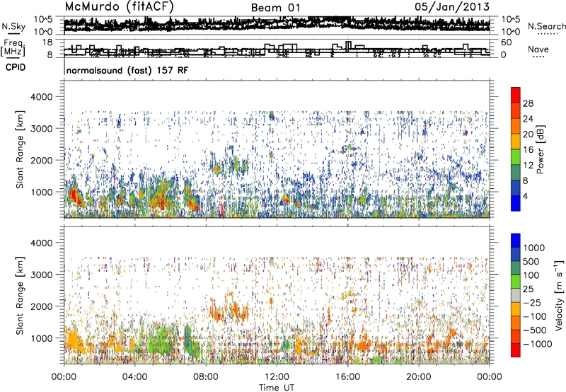566x392 pixels.
Task: Select the Freq. [MHz] axis label
Action: tap(14, 48)
